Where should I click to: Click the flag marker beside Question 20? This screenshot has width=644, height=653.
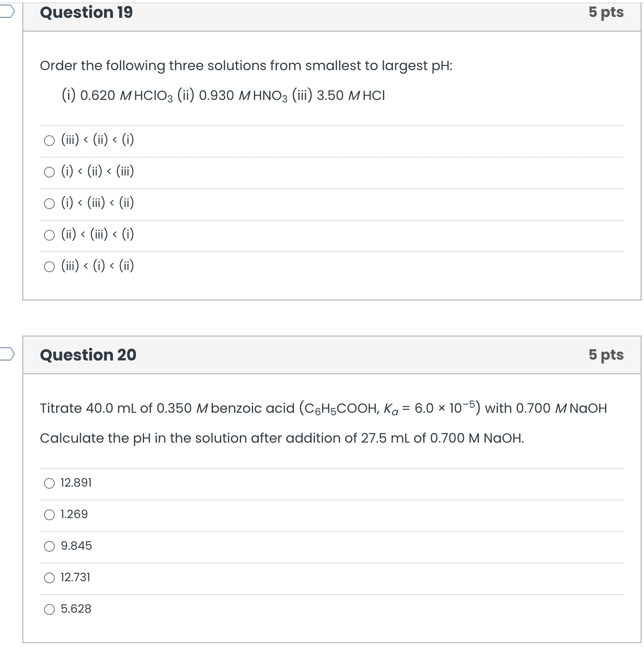tap(7, 355)
